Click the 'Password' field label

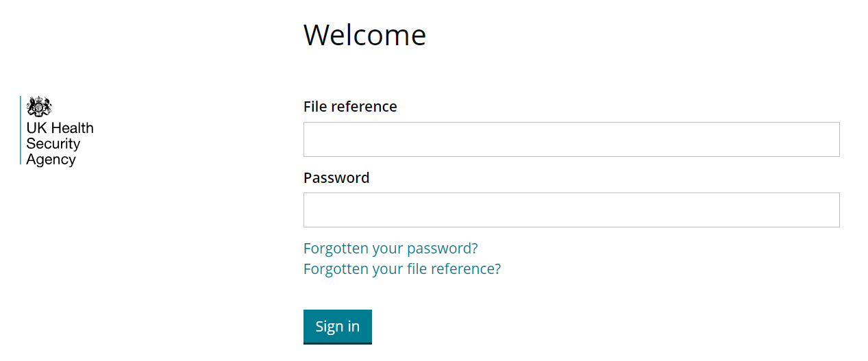coord(336,178)
